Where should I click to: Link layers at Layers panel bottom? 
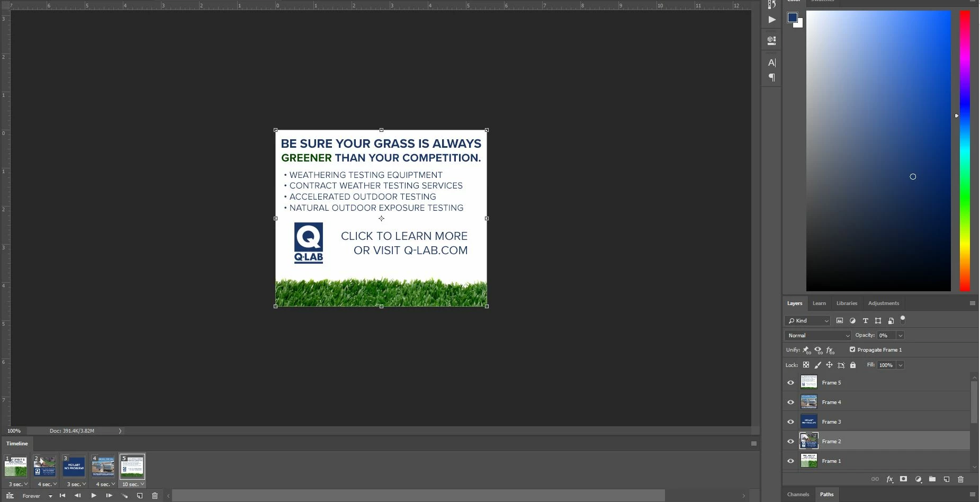coord(875,479)
